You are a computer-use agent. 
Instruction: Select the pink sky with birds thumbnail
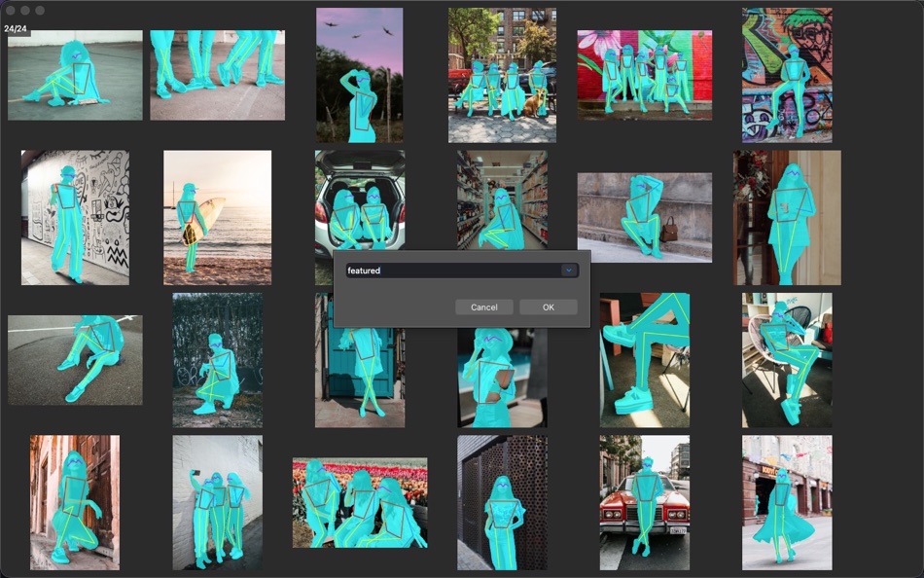point(360,75)
